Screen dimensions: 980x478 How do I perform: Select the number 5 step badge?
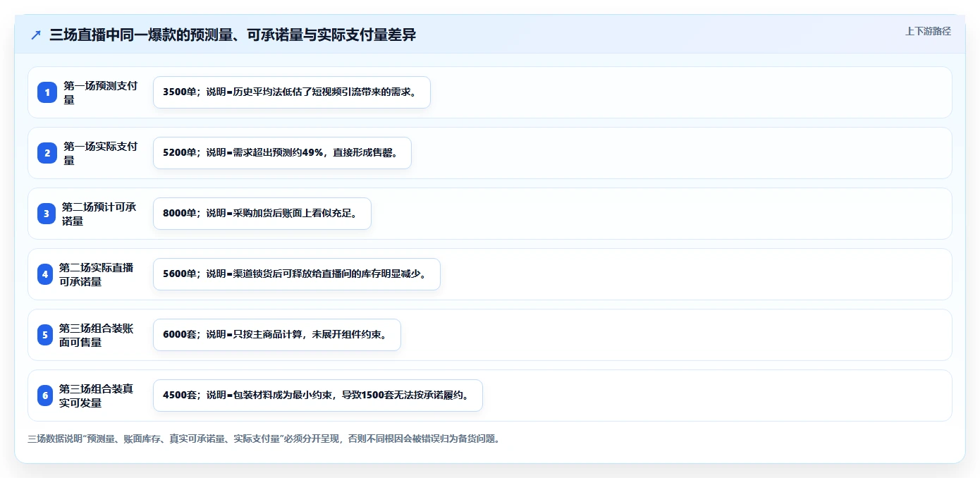coord(45,335)
